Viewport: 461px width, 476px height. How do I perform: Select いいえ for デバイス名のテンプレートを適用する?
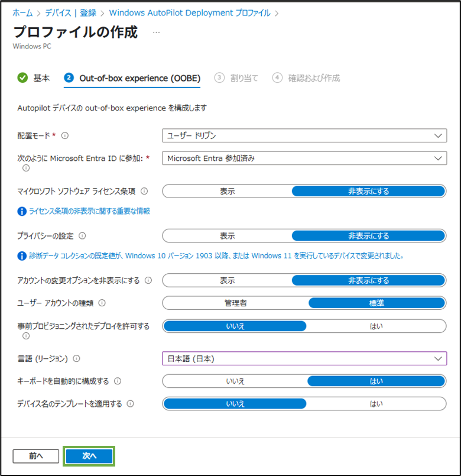point(235,404)
